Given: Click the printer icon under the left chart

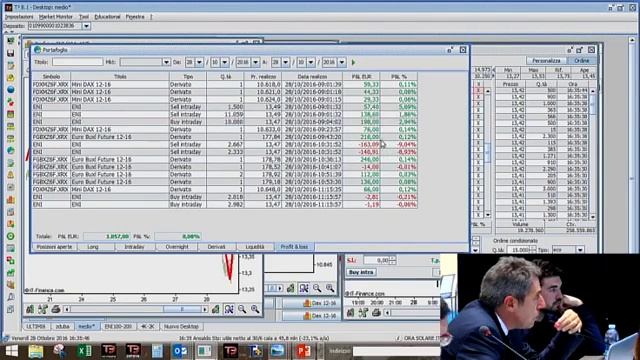Looking at the screenshot, I should point(56,309).
